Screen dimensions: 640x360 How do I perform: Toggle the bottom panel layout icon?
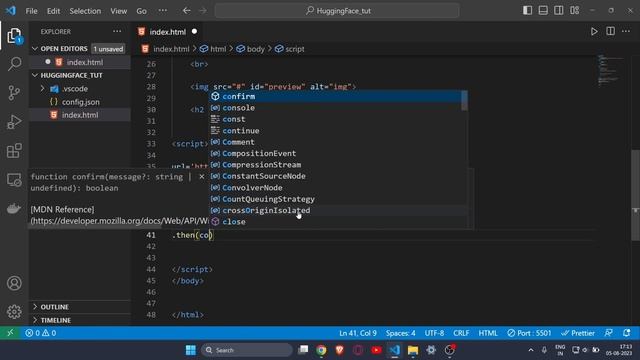point(543,11)
